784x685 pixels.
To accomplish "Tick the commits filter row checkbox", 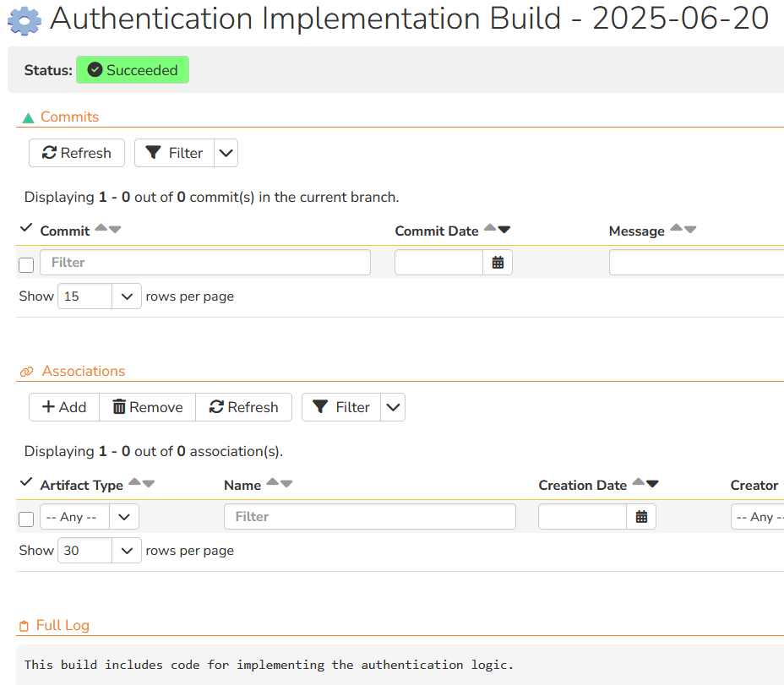I will pyautogui.click(x=26, y=265).
